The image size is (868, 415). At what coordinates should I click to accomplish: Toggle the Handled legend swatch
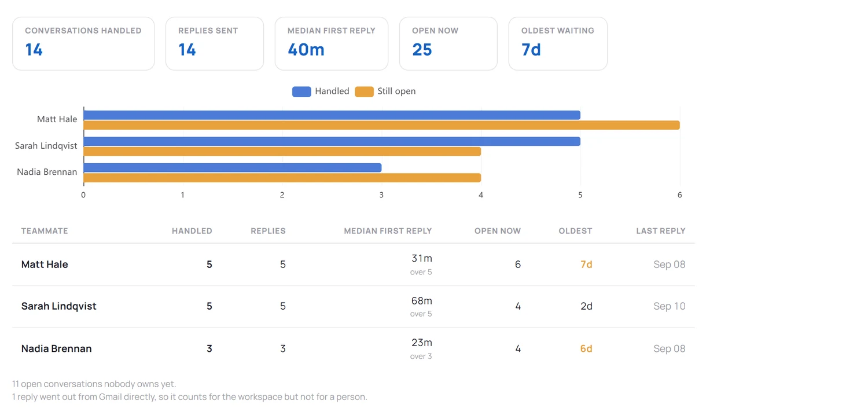(301, 91)
